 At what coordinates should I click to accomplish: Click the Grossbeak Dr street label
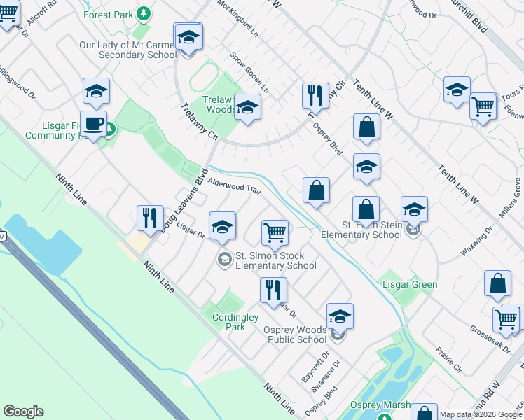click(490, 339)
